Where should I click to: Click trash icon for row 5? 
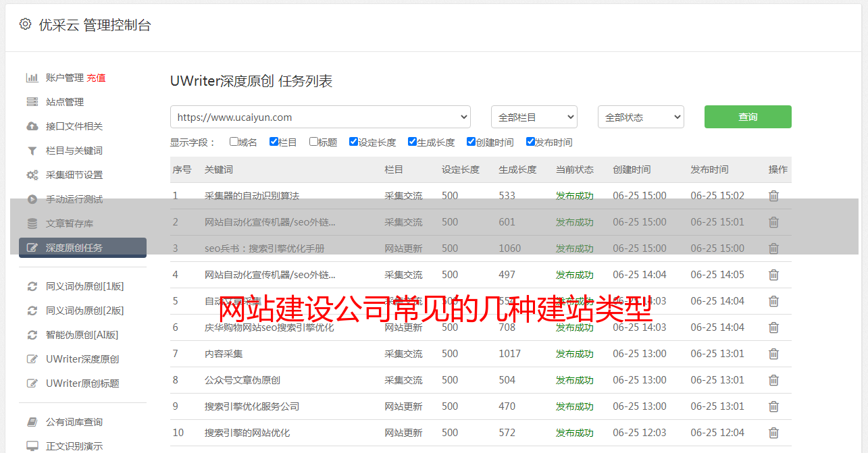pos(773,301)
